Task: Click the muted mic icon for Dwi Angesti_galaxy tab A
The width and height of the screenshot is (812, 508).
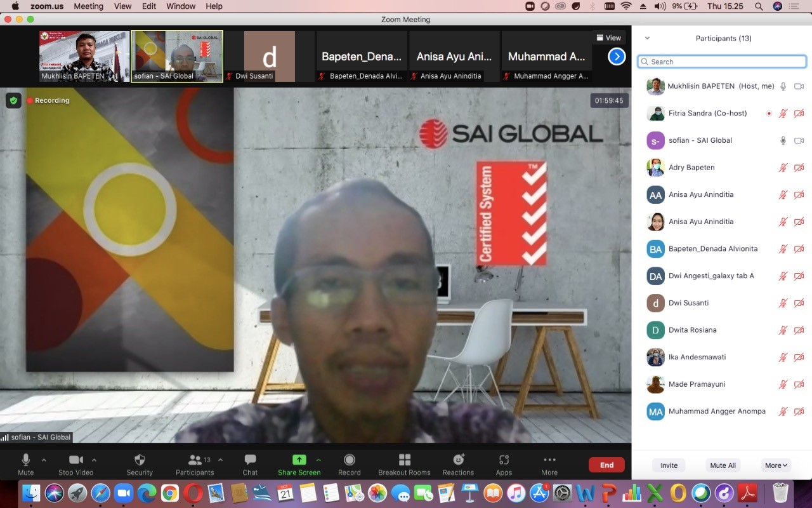Action: point(783,276)
